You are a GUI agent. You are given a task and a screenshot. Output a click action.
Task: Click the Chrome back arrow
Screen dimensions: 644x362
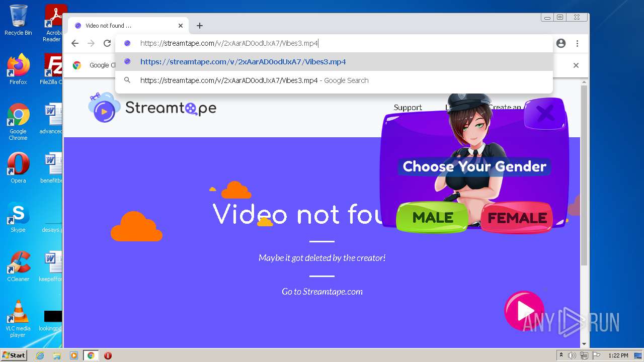[75, 43]
